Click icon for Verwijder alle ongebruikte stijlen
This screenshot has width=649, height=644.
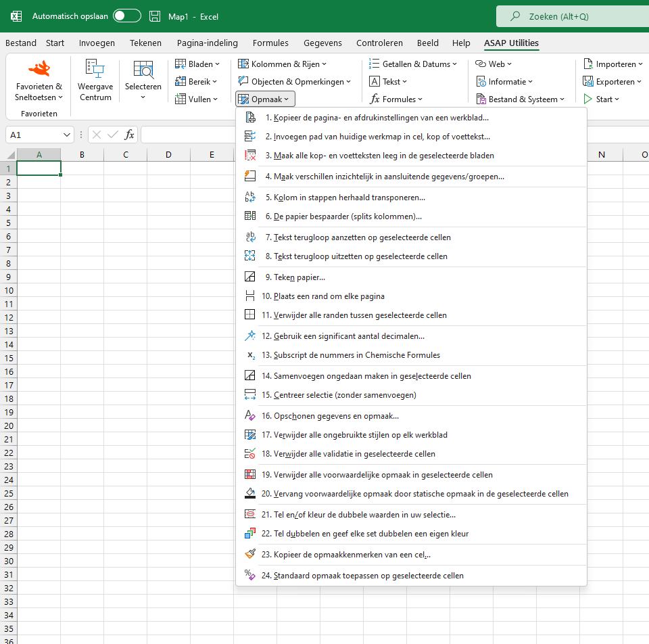(250, 434)
